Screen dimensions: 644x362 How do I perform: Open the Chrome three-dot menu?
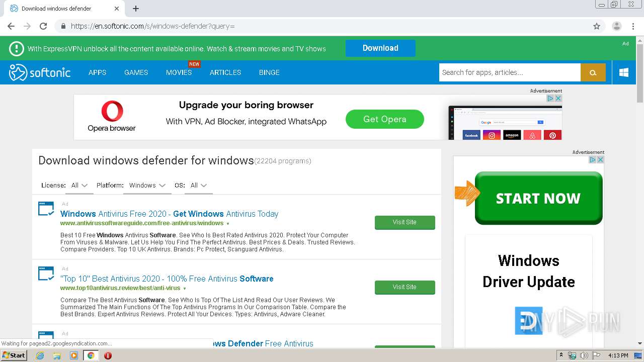(633, 26)
